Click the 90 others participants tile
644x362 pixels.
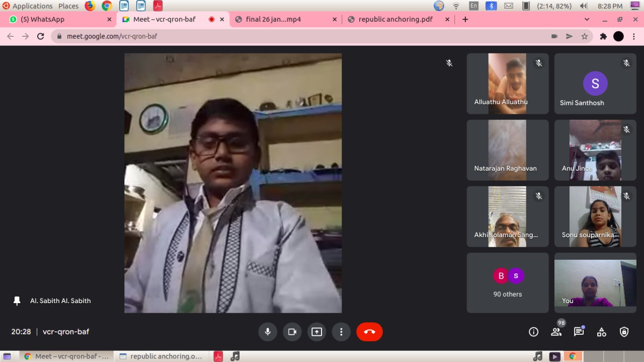click(x=508, y=283)
